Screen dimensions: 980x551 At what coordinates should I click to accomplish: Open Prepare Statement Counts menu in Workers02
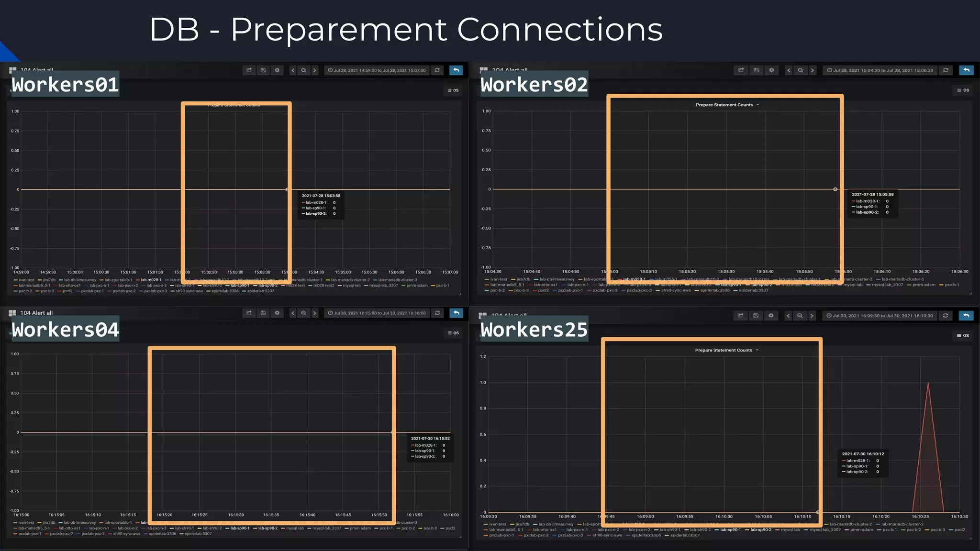(x=727, y=105)
